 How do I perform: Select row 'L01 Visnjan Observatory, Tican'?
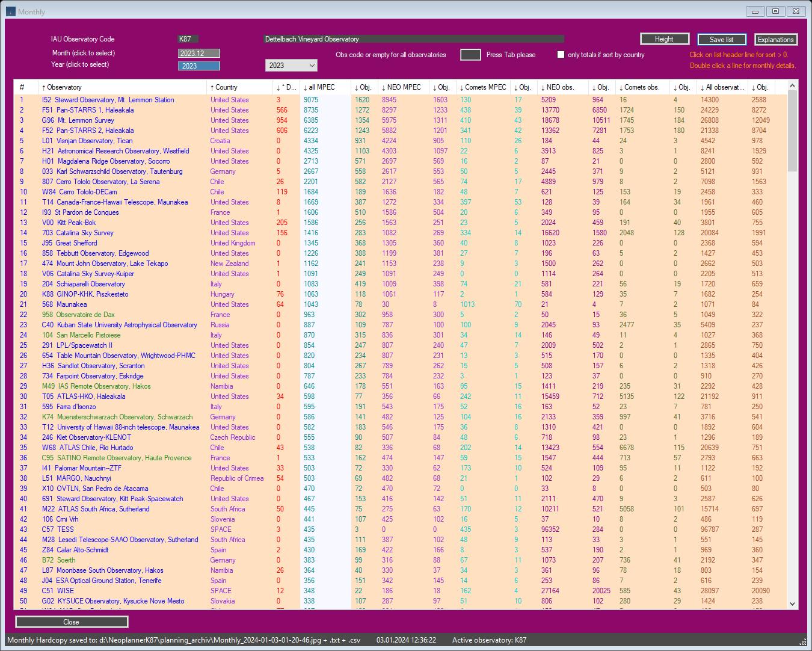400,141
